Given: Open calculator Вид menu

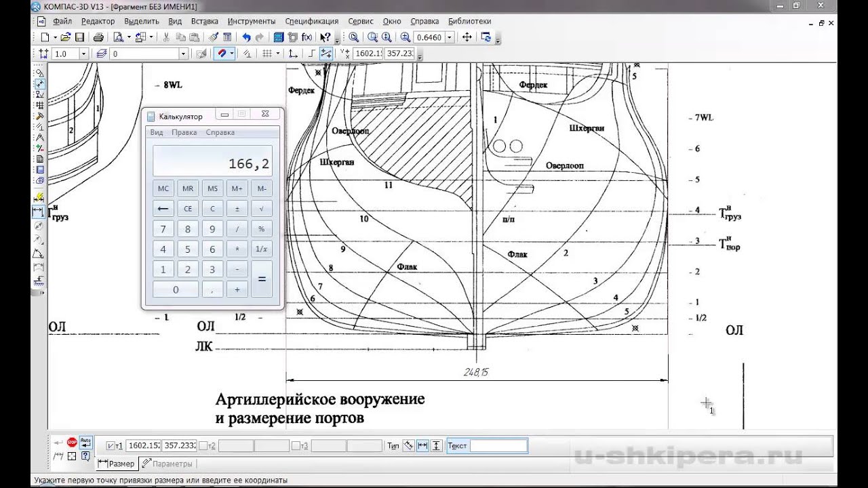Looking at the screenshot, I should click(157, 133).
